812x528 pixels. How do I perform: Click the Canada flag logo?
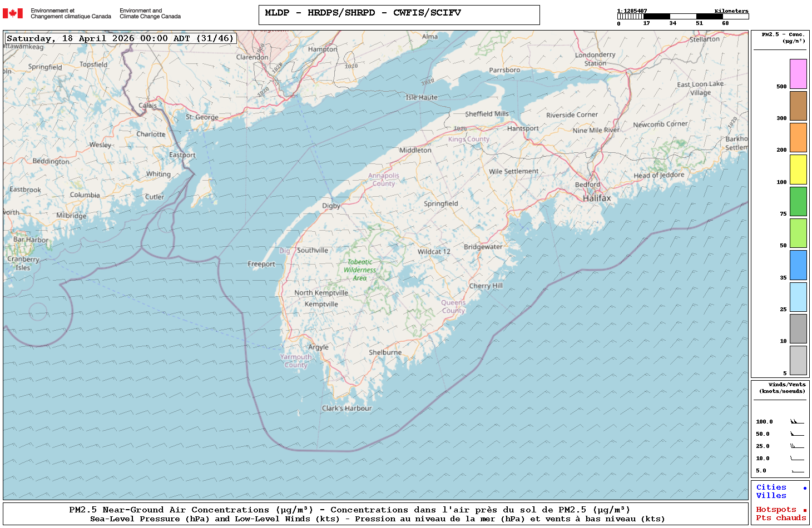tap(13, 13)
